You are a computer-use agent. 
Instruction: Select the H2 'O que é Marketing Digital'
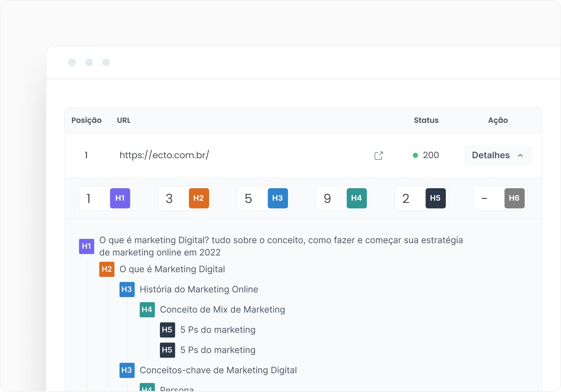coord(172,269)
